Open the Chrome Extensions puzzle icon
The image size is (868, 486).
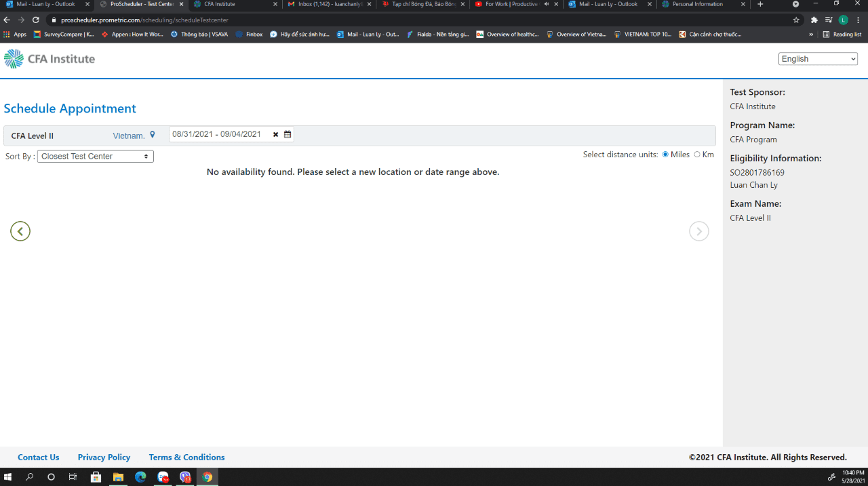pos(814,20)
